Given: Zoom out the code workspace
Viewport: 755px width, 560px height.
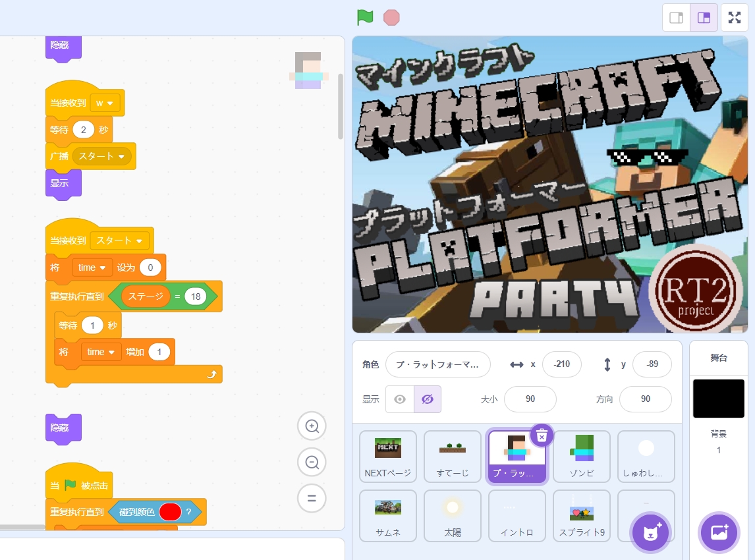Looking at the screenshot, I should pyautogui.click(x=312, y=462).
